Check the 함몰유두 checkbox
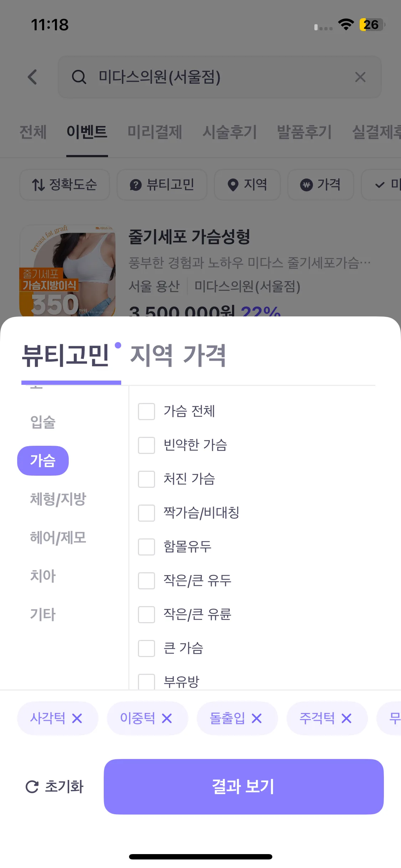 (146, 547)
